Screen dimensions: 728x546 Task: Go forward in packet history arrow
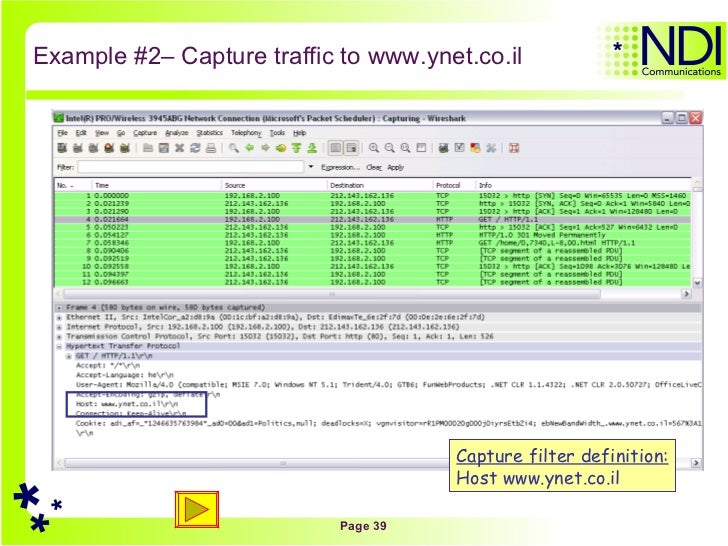tap(266, 148)
